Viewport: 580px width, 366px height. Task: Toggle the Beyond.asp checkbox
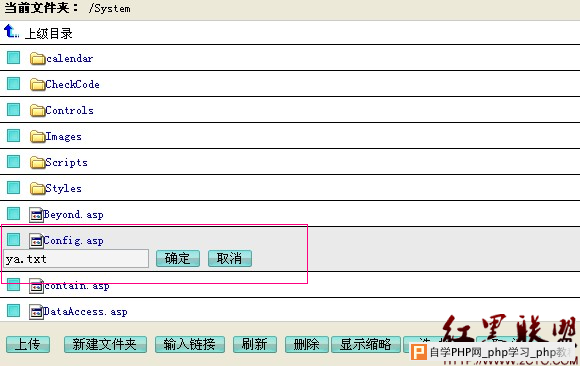14,214
